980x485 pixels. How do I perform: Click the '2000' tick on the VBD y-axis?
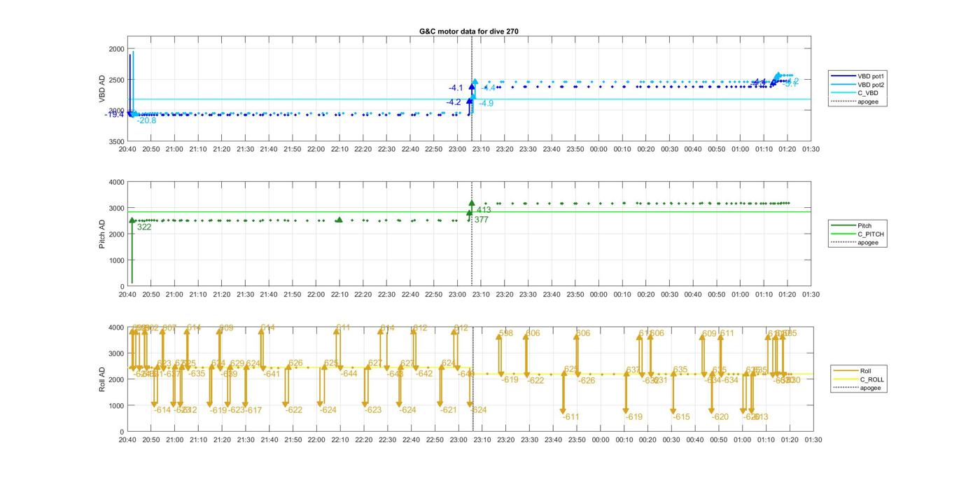pyautogui.click(x=116, y=49)
